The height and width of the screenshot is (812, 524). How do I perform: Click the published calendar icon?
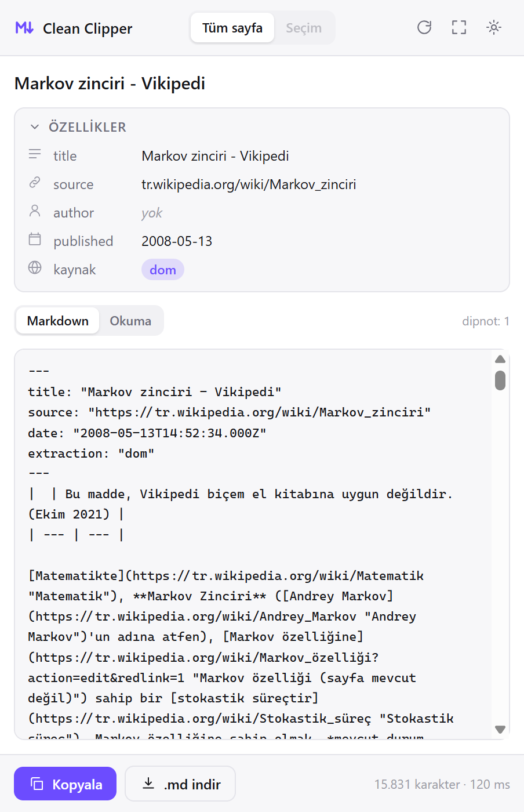(x=35, y=240)
